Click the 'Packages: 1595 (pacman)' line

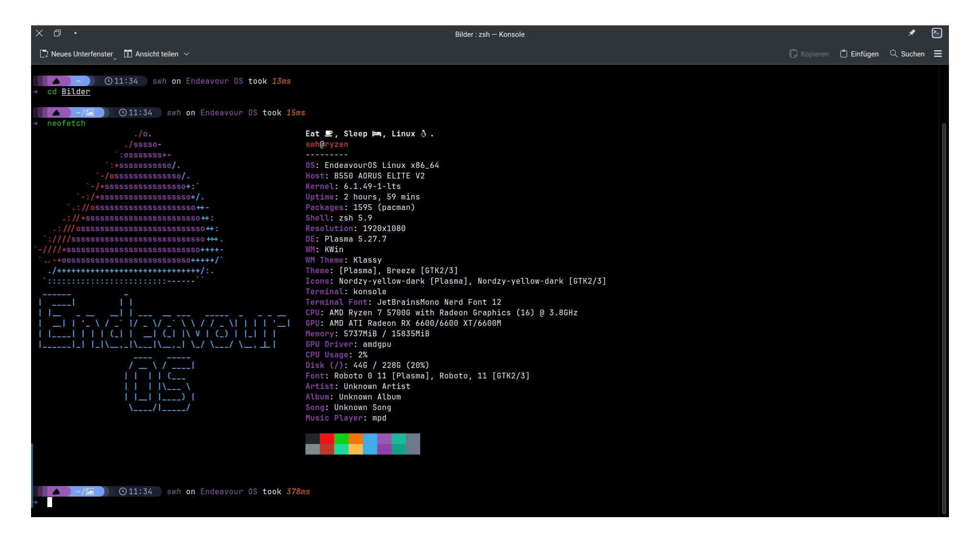(x=360, y=208)
